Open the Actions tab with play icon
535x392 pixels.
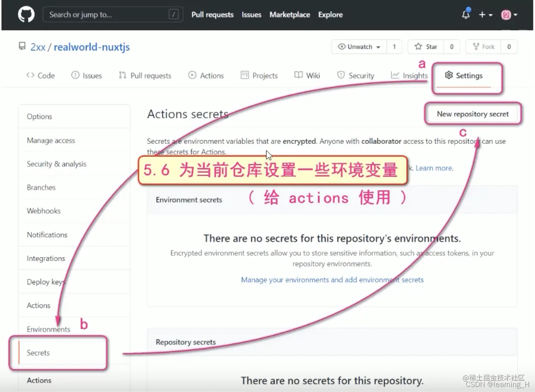pos(206,76)
